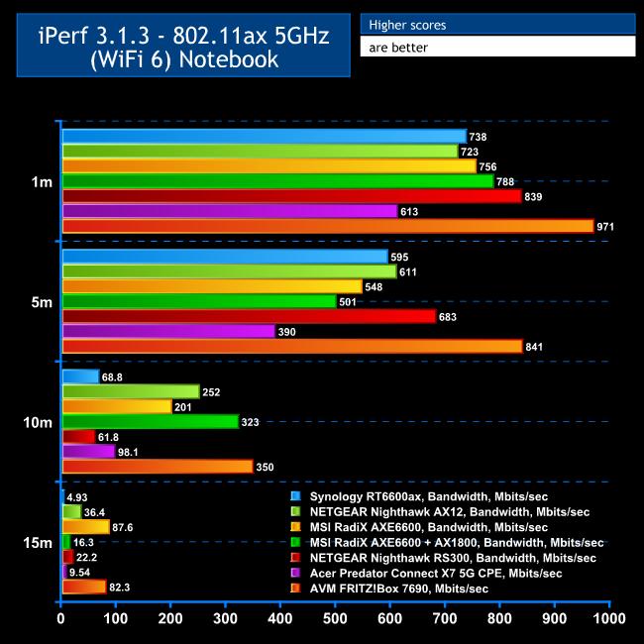The height and width of the screenshot is (644, 644).
Task: Click the light green NETGEAR Nighthawk AX12 legend swatch
Action: [295, 511]
